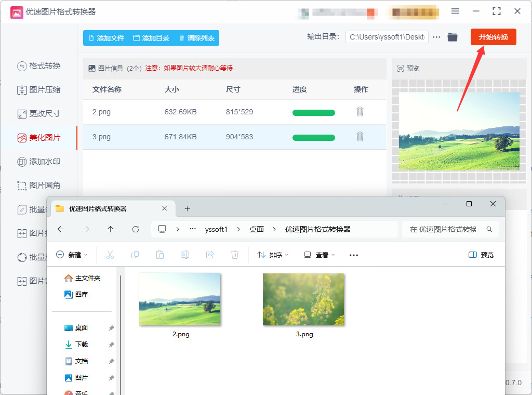The width and height of the screenshot is (532, 395).
Task: Open 下载 in Explorer navigation pane
Action: [x=76, y=345]
